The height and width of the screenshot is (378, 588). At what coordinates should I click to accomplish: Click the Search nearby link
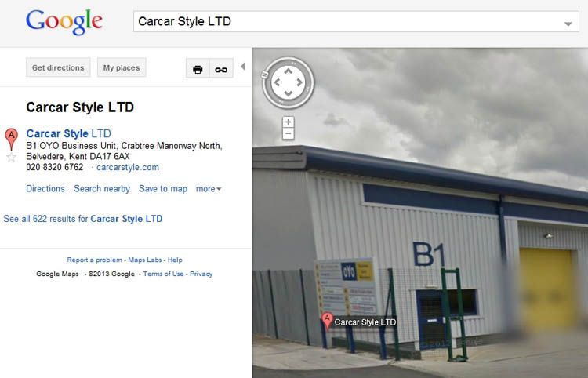tap(102, 189)
